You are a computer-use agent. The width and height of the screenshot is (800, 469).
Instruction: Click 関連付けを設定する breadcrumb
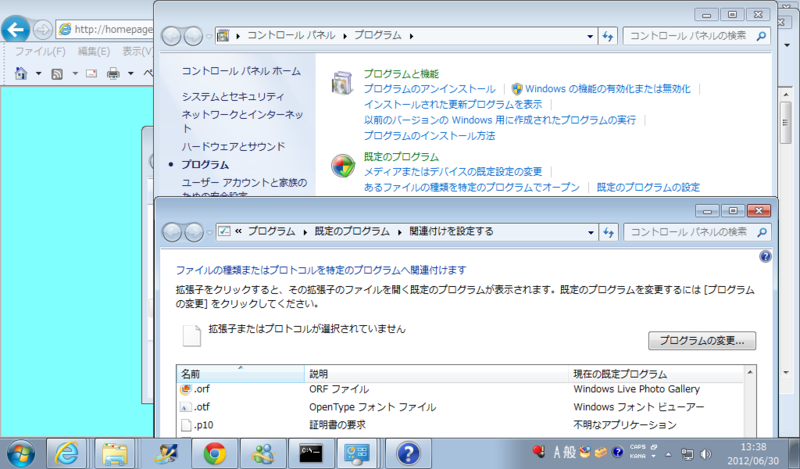pos(451,232)
